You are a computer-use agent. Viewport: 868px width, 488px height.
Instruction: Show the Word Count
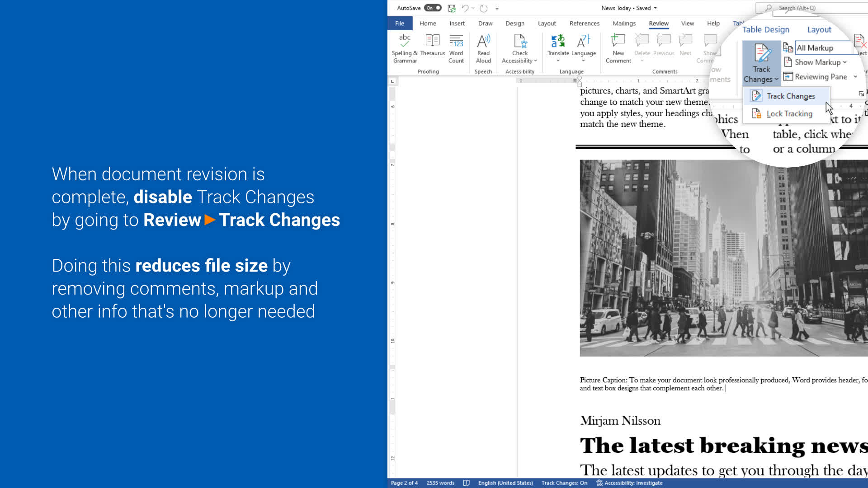[x=456, y=42]
